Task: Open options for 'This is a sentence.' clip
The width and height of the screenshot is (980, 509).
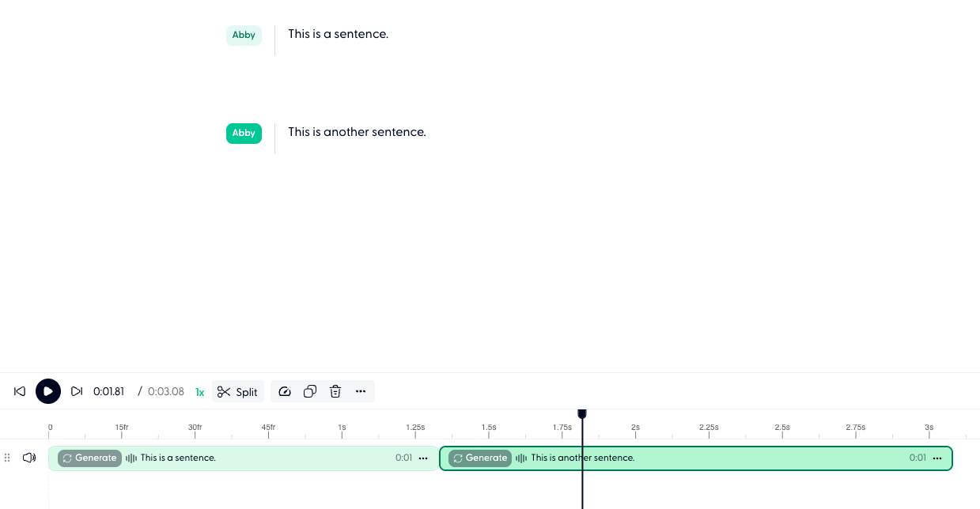Action: click(423, 458)
